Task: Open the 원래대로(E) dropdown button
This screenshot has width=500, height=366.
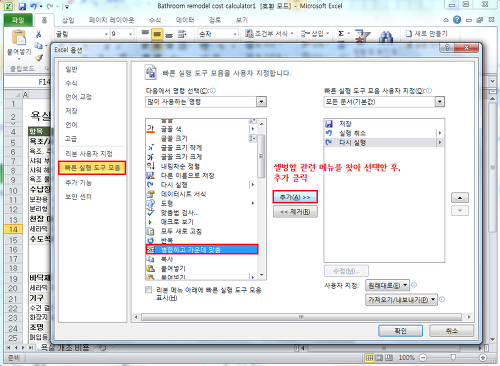Action: (387, 285)
